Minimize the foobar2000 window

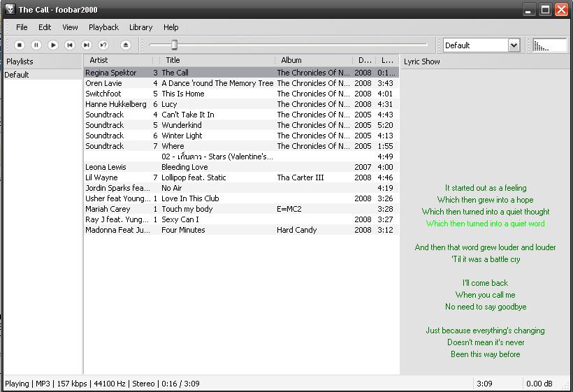click(x=528, y=10)
